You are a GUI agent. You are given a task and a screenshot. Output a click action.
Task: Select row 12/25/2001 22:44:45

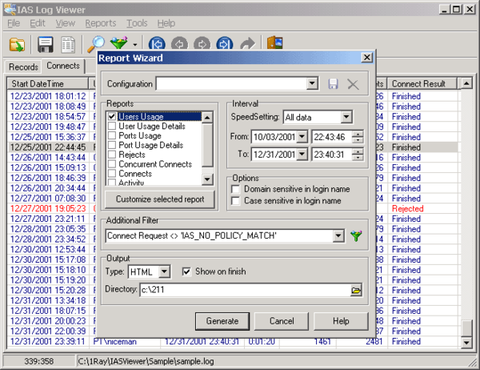pyautogui.click(x=48, y=147)
